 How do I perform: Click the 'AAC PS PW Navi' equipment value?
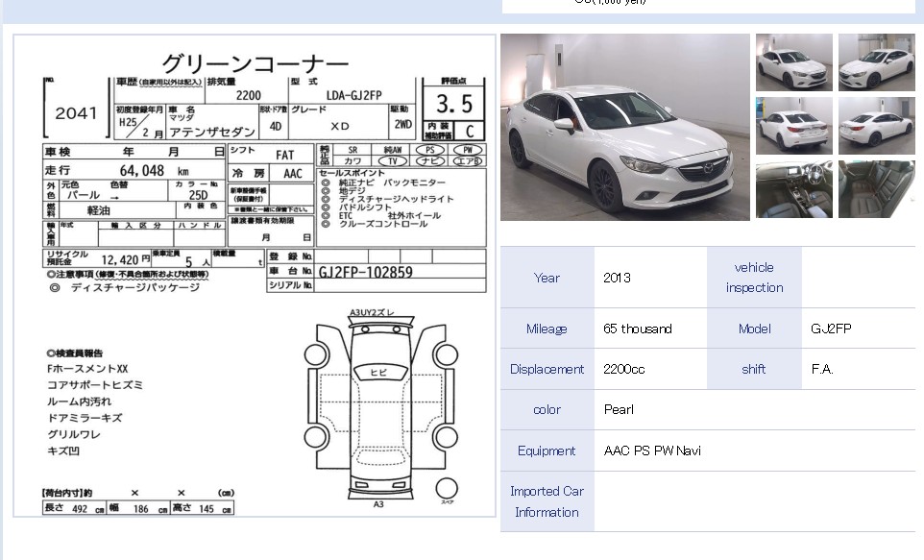tap(652, 450)
